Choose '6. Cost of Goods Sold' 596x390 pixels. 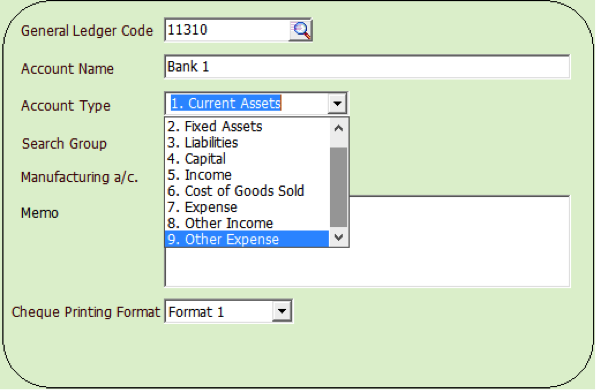coord(247,191)
